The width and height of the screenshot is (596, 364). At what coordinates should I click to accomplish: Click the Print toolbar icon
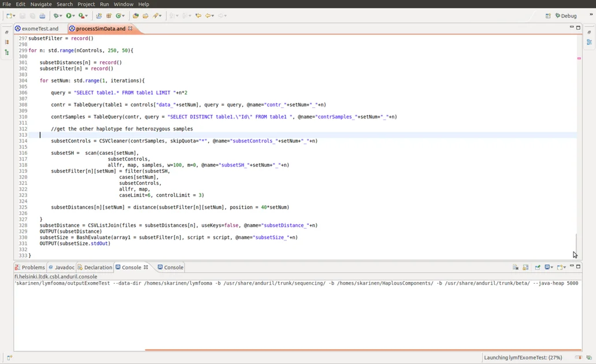click(x=42, y=16)
